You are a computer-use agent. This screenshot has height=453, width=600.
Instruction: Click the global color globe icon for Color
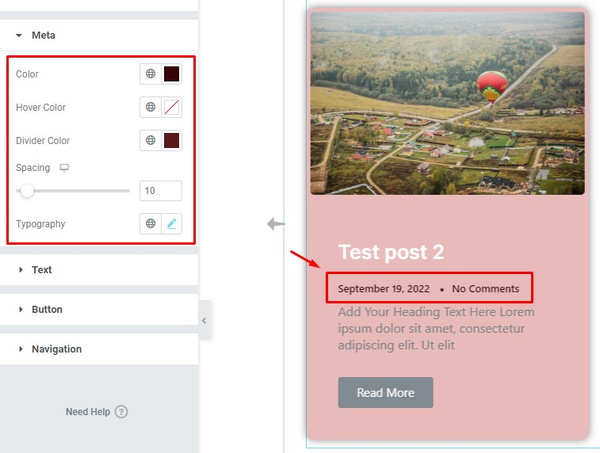point(150,74)
